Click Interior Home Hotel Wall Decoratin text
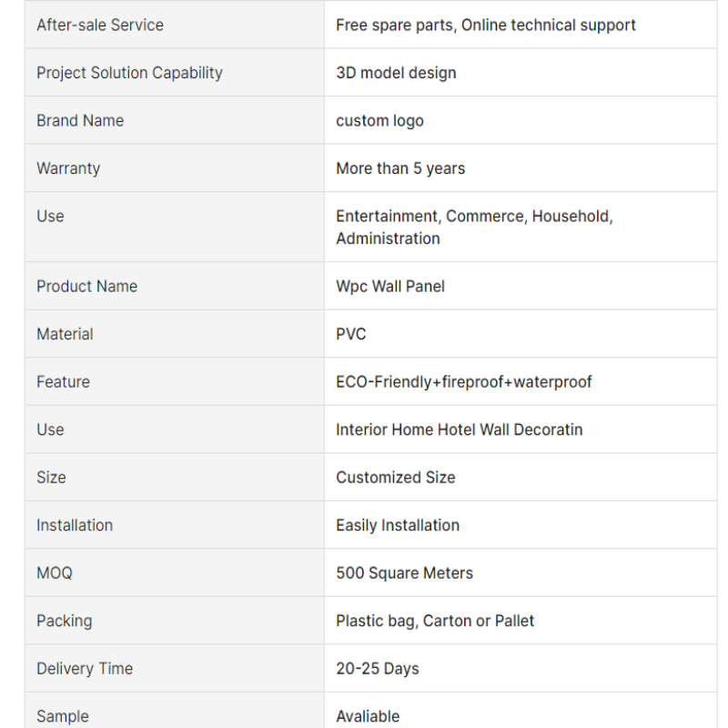 coord(460,430)
